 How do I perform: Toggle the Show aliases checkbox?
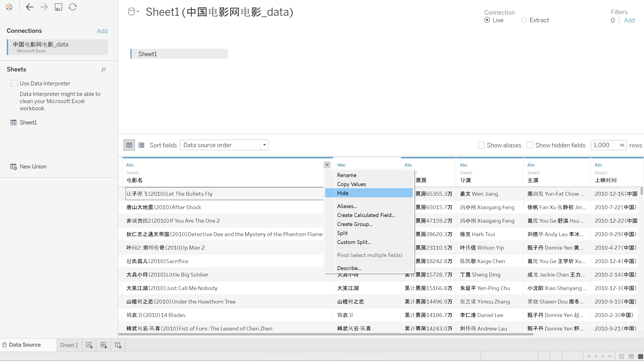pos(481,145)
